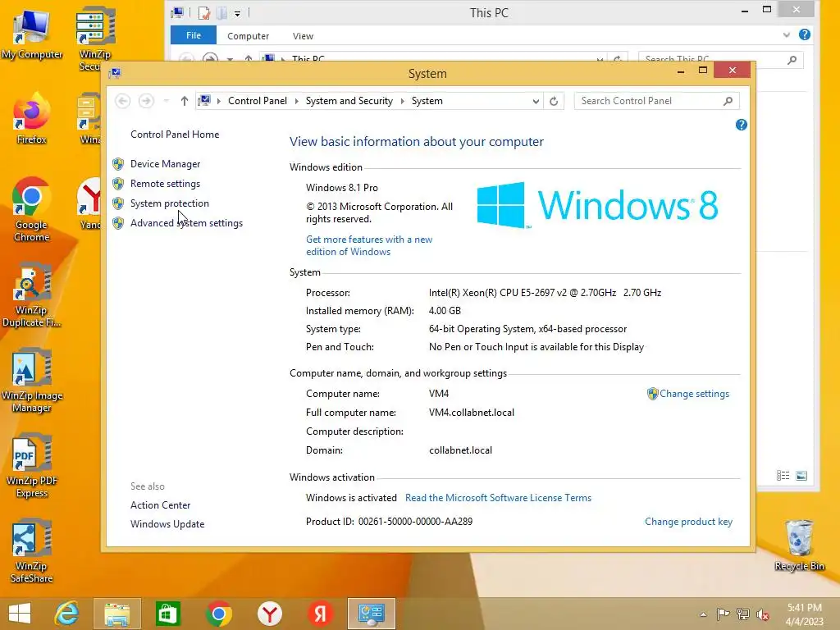Open My Computer desktop shortcut
Image resolution: width=840 pixels, height=630 pixels.
tap(32, 34)
